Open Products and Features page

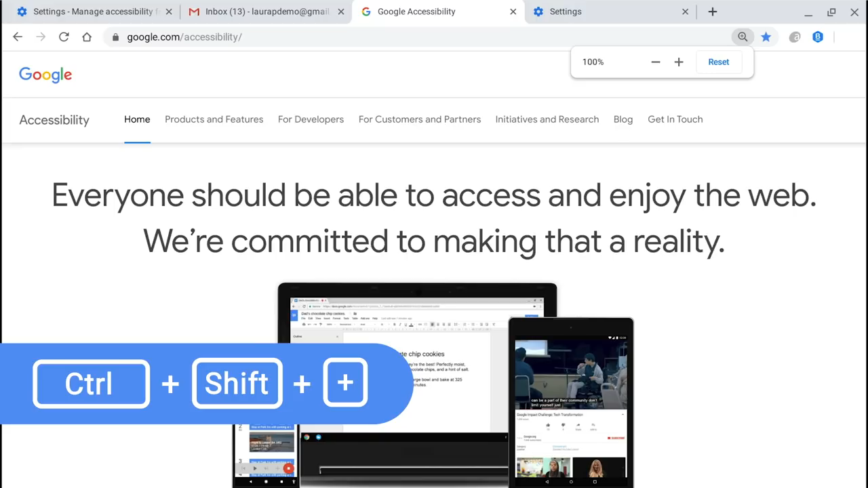click(214, 119)
